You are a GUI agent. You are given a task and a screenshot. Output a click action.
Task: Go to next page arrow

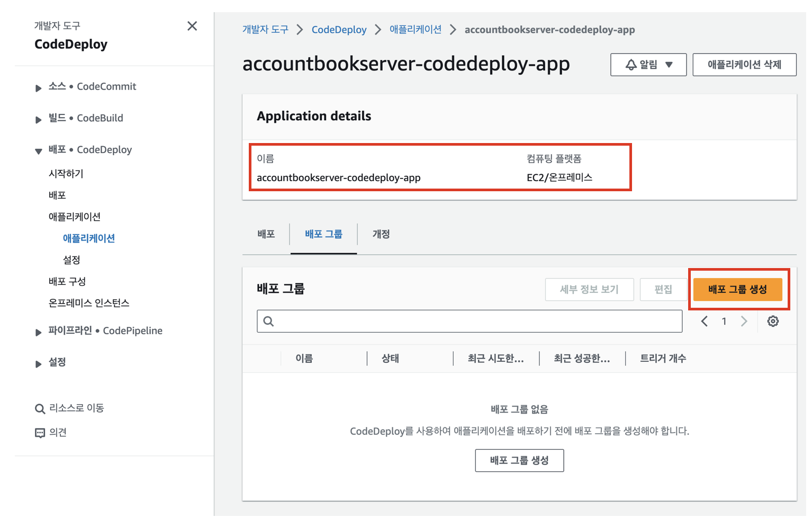coord(744,322)
